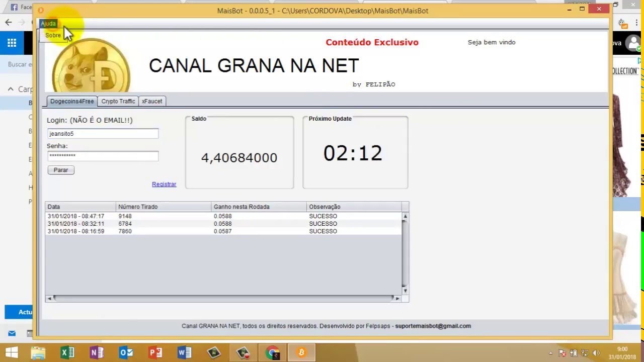Click the MaisBot bitcoin taskbar icon
Screen dimensions: 644x362
302,352
